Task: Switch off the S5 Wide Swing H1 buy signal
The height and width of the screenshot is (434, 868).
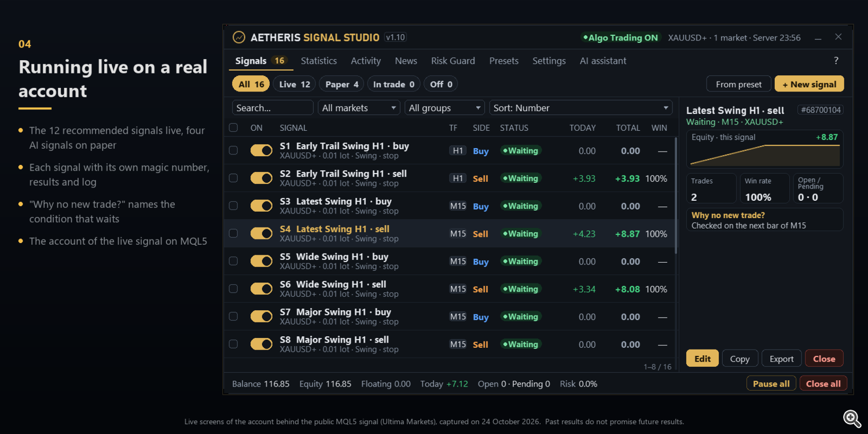Action: coord(262,261)
